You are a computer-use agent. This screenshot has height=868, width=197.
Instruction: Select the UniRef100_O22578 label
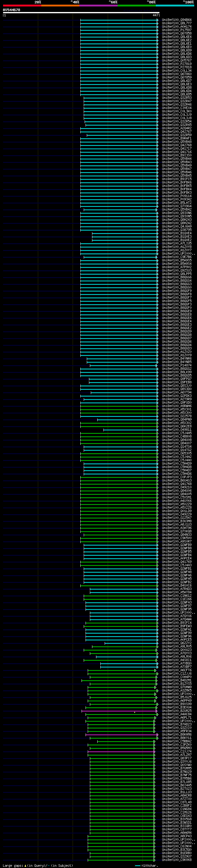pos(176,417)
